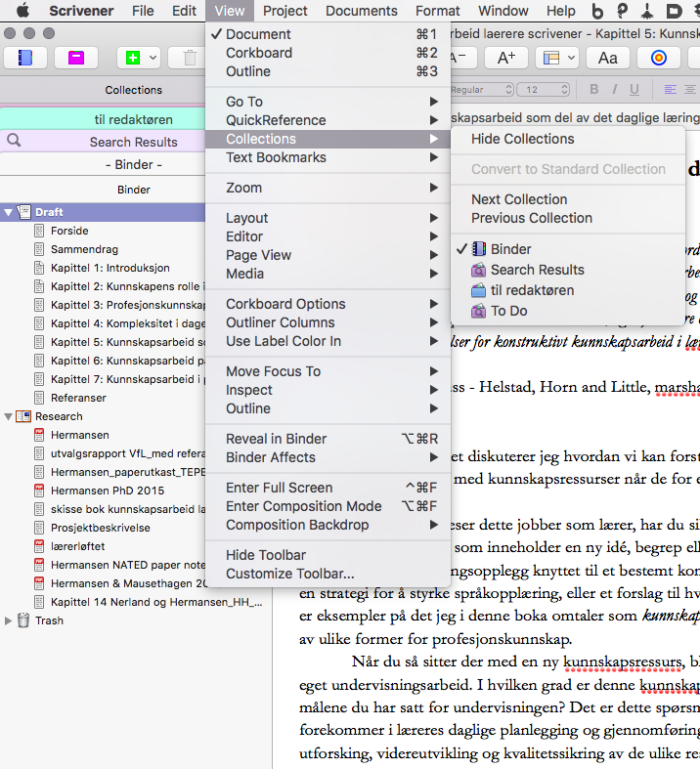
Task: Click PDF icon of Hermansen PhD 2015
Action: click(39, 491)
